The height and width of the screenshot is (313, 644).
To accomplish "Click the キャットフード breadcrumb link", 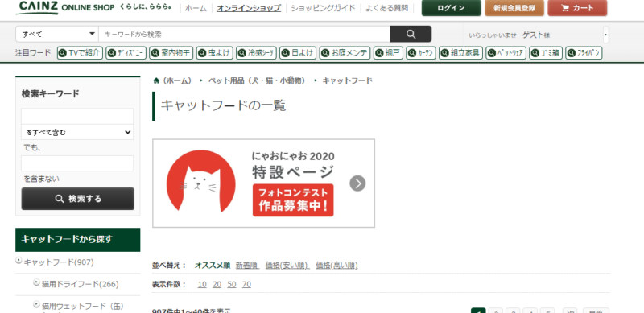I will 348,80.
